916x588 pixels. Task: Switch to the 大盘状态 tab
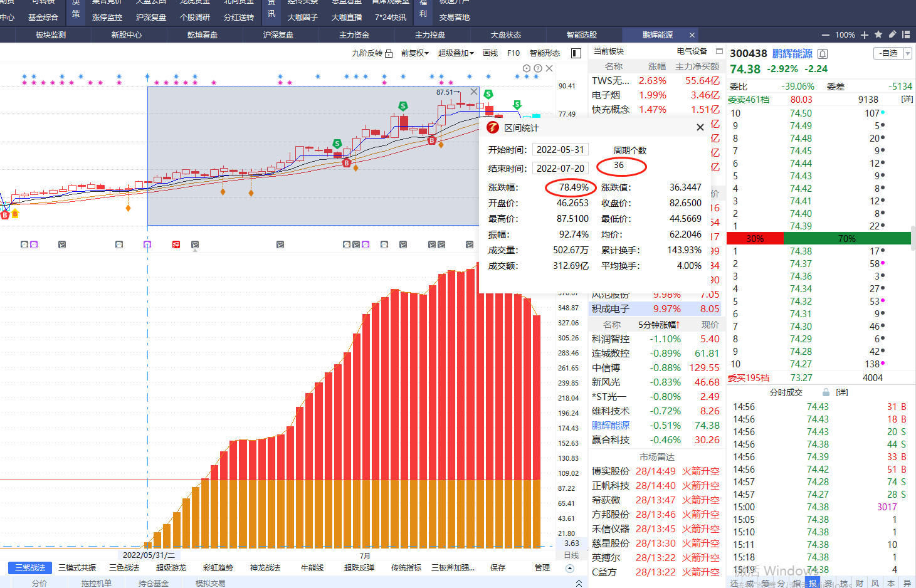coord(506,35)
